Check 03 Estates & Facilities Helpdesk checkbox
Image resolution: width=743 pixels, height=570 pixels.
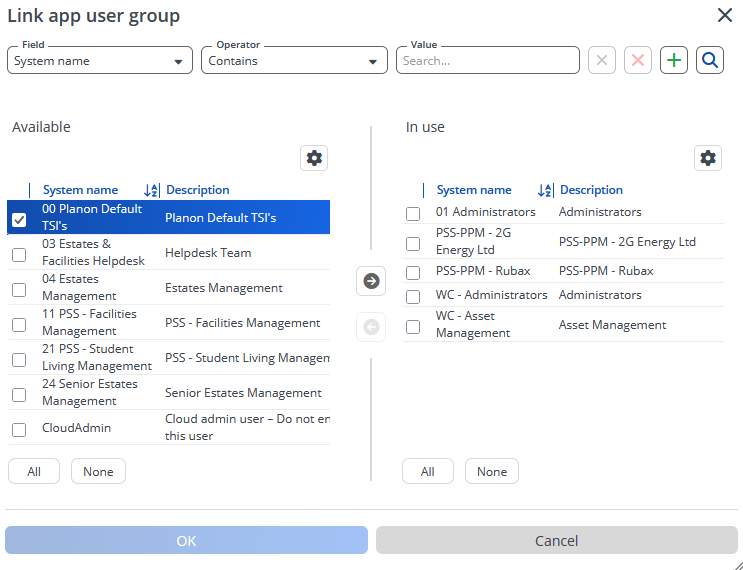[x=19, y=255]
